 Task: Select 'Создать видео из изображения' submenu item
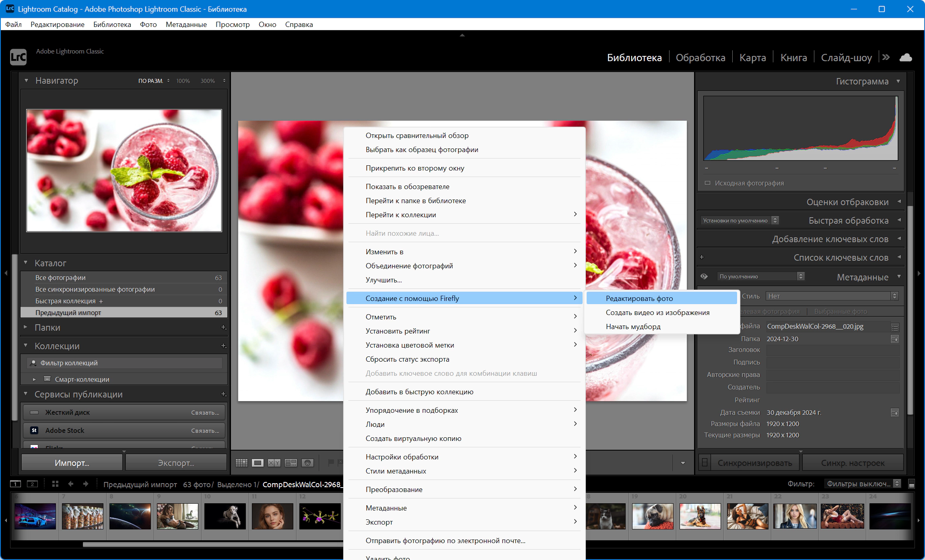click(657, 313)
